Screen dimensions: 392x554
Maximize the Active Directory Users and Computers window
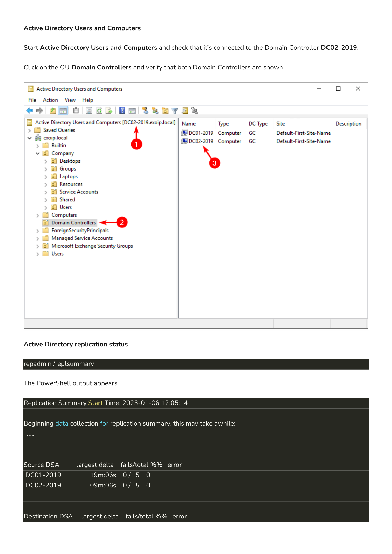click(x=338, y=89)
